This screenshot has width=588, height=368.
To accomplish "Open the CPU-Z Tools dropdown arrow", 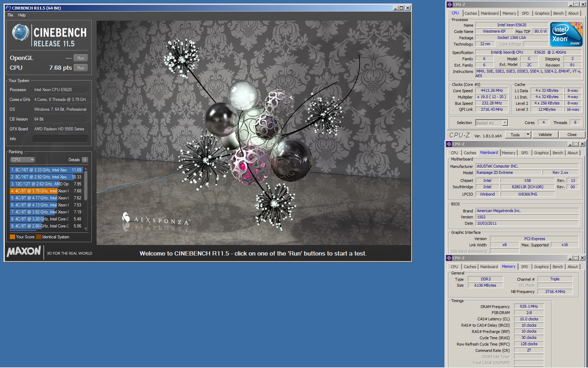I will pyautogui.click(x=528, y=135).
